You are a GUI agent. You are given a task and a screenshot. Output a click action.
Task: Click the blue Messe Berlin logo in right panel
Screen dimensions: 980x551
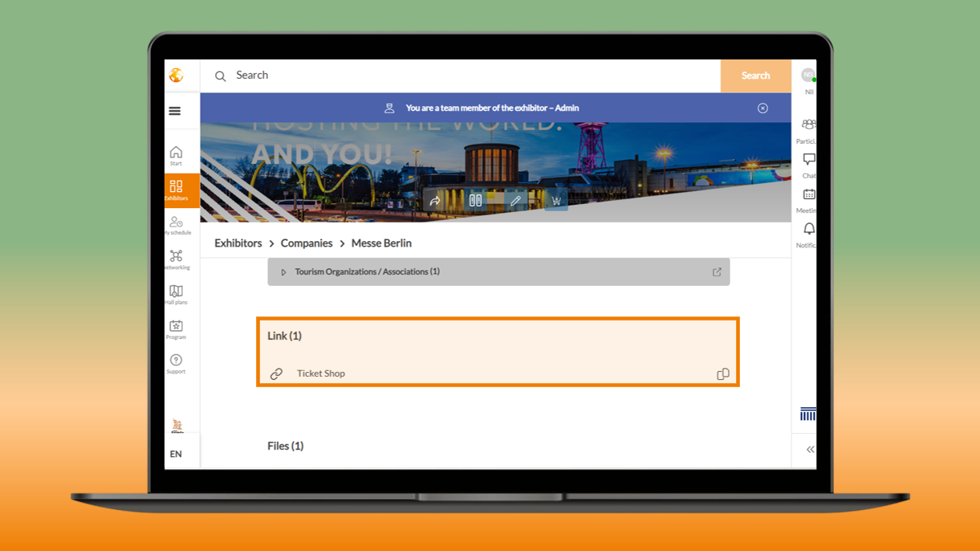click(x=808, y=414)
